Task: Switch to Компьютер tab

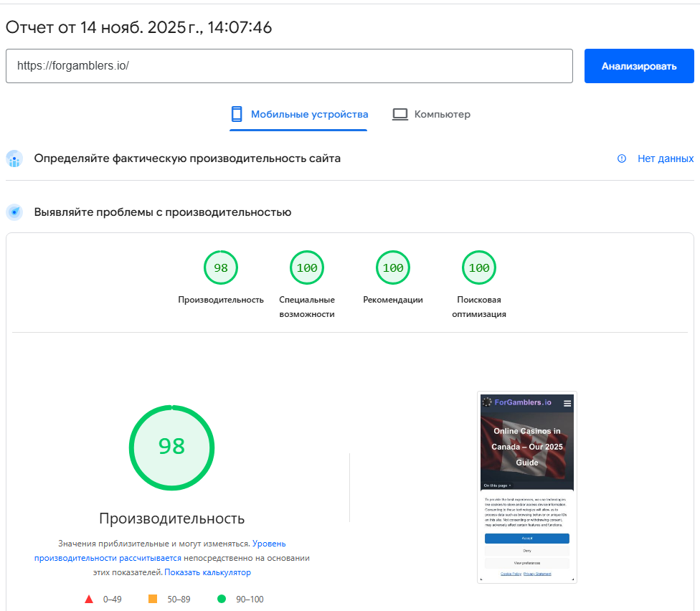Action: [431, 115]
